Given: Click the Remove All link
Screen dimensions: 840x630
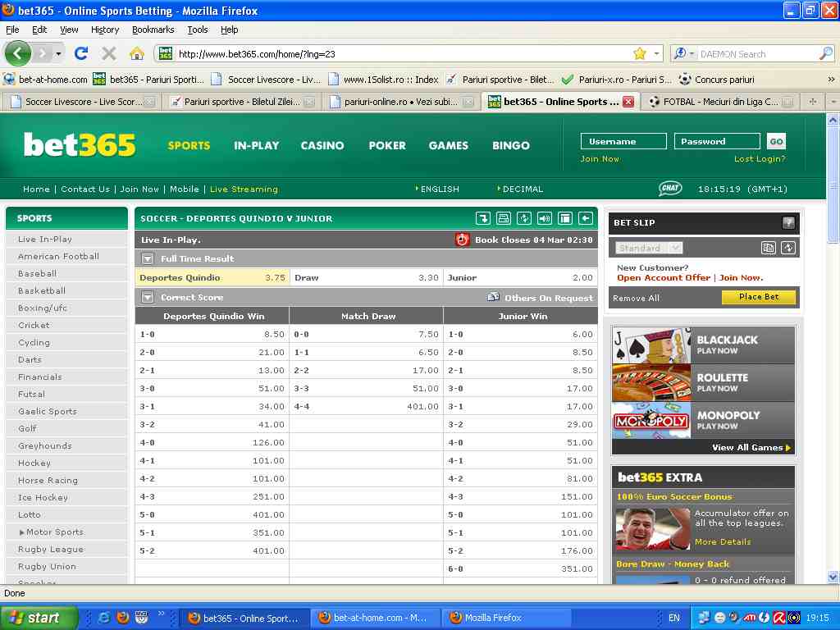Looking at the screenshot, I should 636,298.
